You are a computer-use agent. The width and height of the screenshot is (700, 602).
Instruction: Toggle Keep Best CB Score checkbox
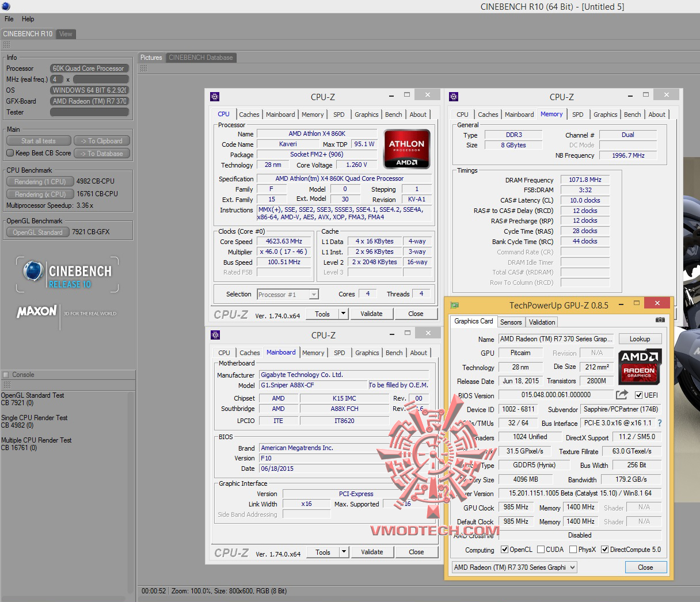pyautogui.click(x=10, y=153)
